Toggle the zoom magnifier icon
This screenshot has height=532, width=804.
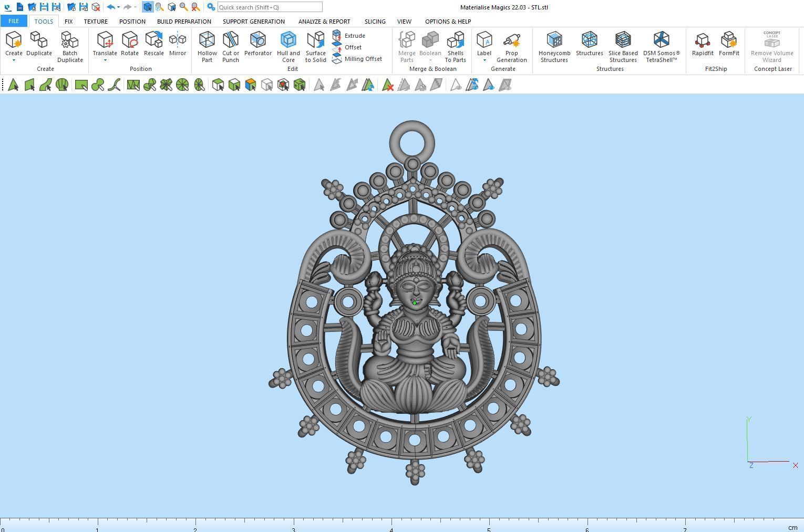[x=183, y=7]
